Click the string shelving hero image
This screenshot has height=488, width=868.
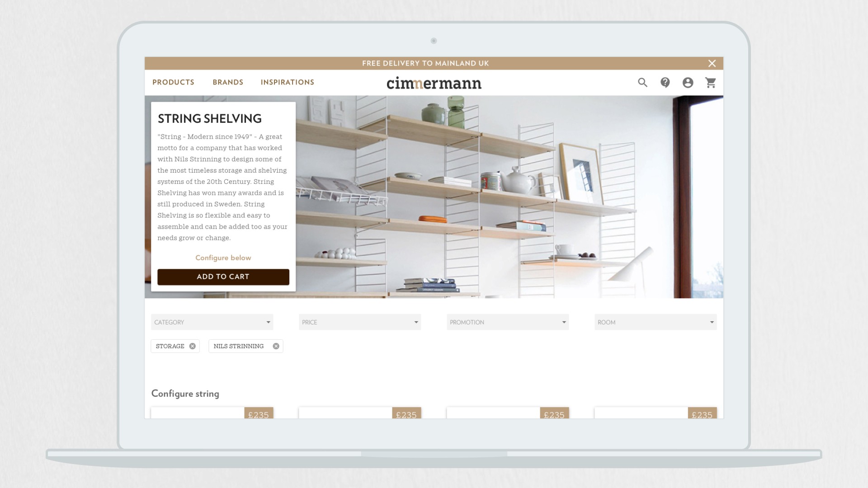[506, 199]
